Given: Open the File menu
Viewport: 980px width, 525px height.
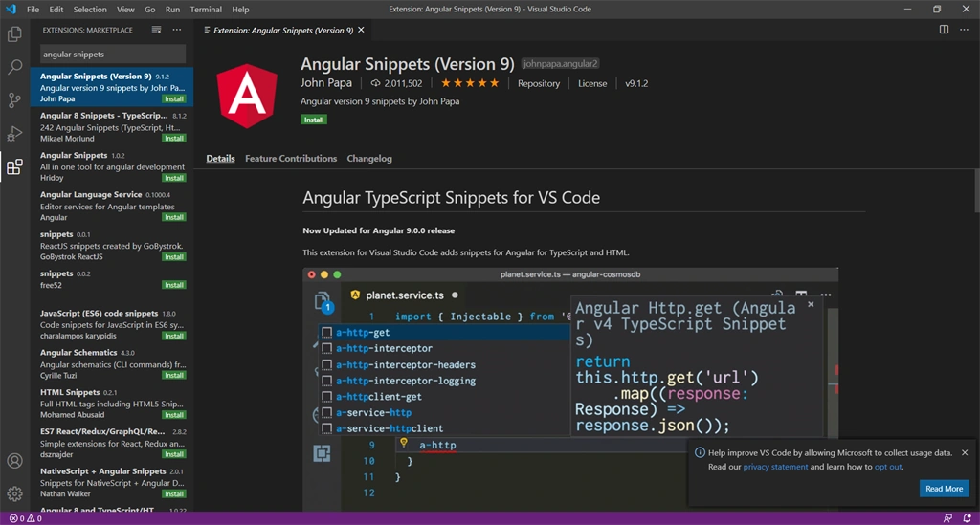Looking at the screenshot, I should 33,10.
